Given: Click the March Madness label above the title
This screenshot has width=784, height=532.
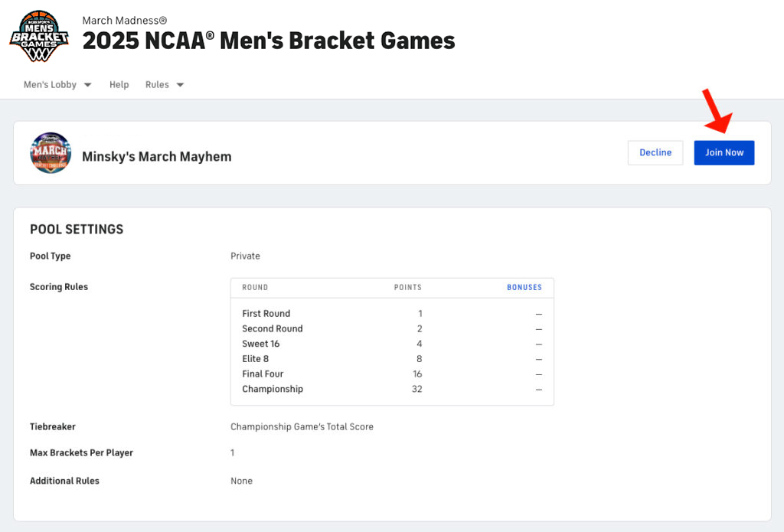Looking at the screenshot, I should (x=125, y=21).
